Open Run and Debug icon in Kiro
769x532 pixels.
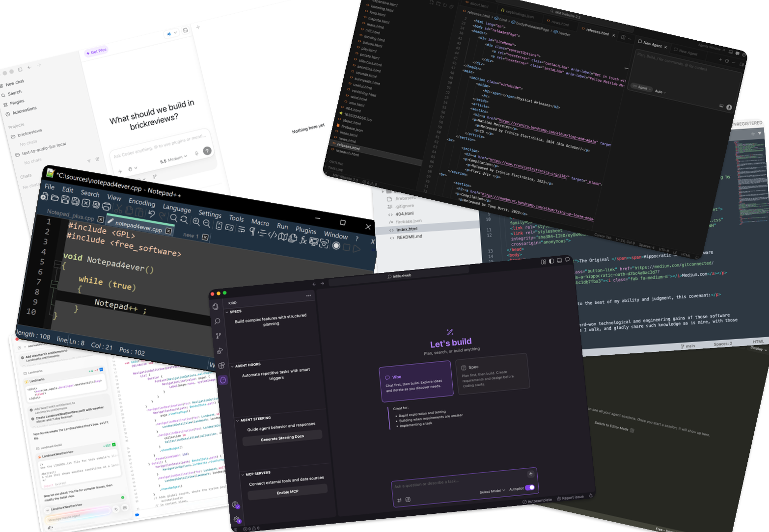point(220,350)
